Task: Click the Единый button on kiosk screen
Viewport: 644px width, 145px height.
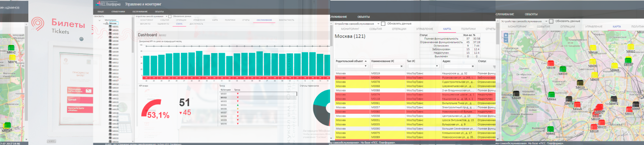Action: pos(80,100)
